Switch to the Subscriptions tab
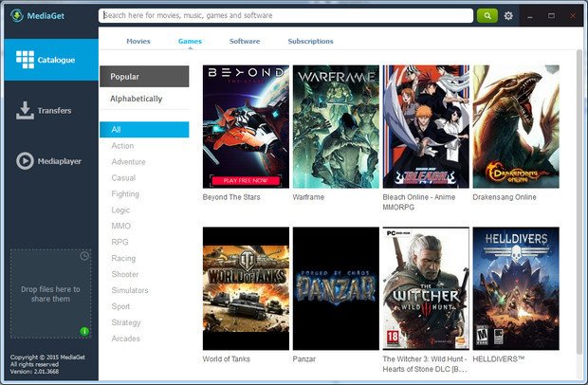The image size is (588, 385). (310, 41)
